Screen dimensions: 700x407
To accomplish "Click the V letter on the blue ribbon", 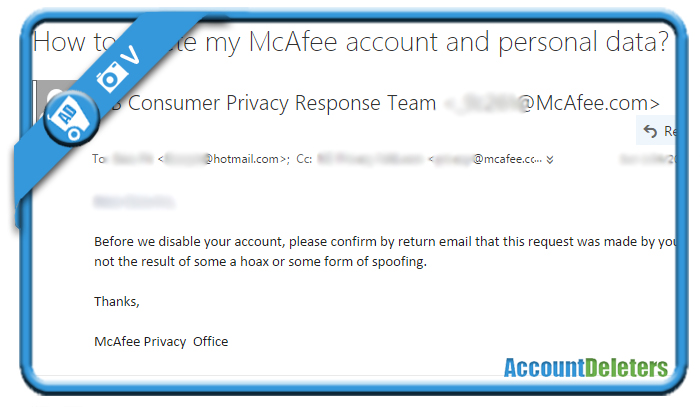I will (132, 56).
